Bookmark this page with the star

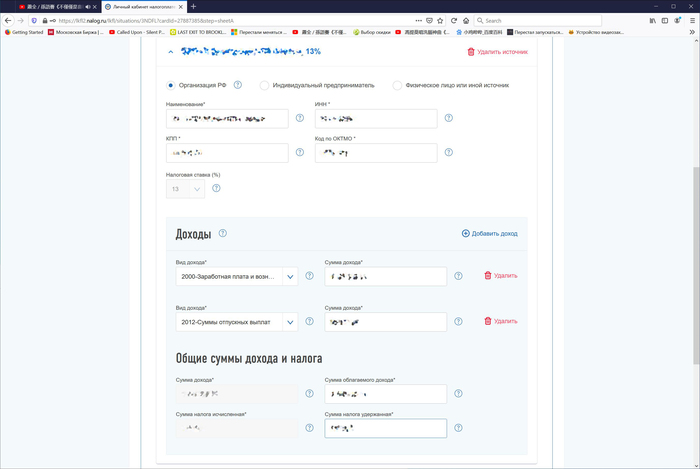[440, 21]
